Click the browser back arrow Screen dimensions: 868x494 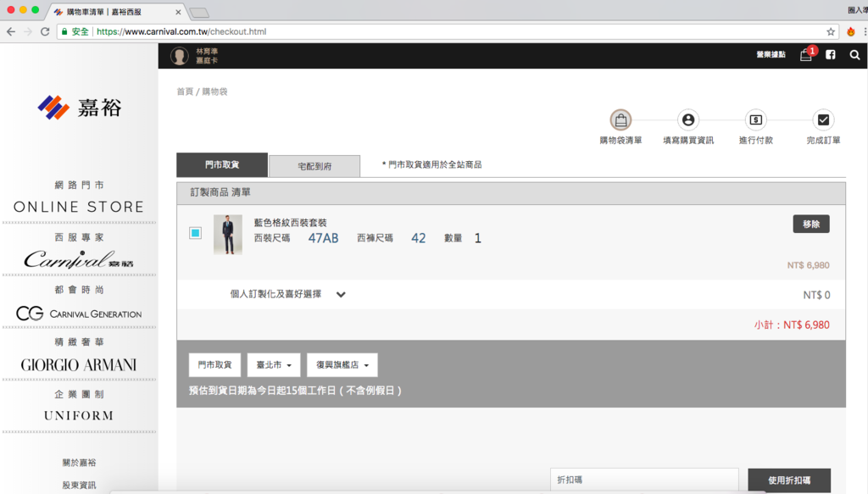click(x=11, y=31)
